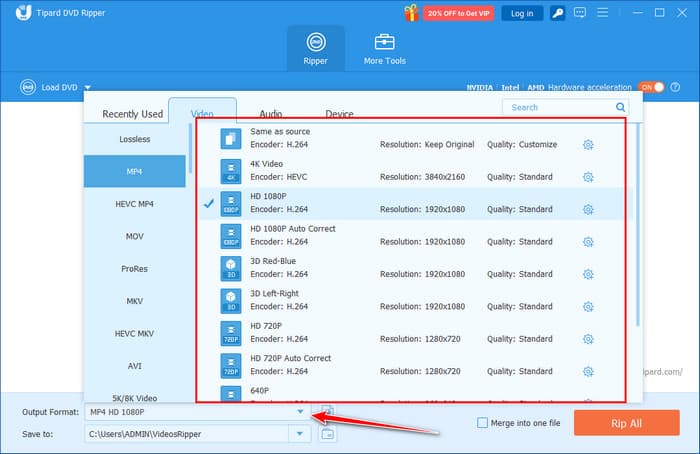The image size is (700, 454).
Task: Open the hamburger menu in title bar
Action: click(605, 13)
